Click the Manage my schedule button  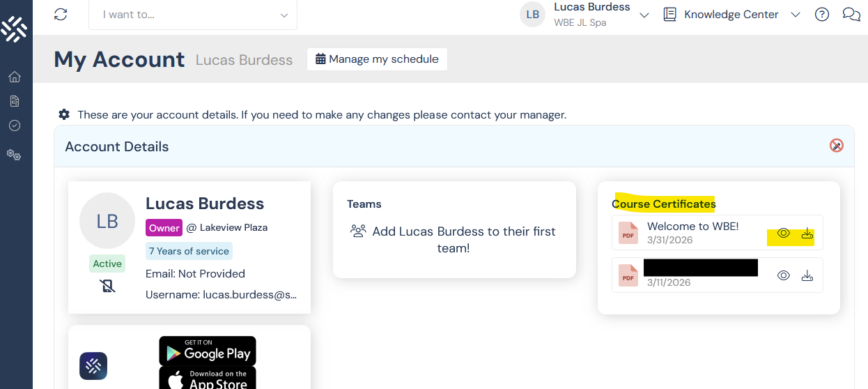pos(377,59)
